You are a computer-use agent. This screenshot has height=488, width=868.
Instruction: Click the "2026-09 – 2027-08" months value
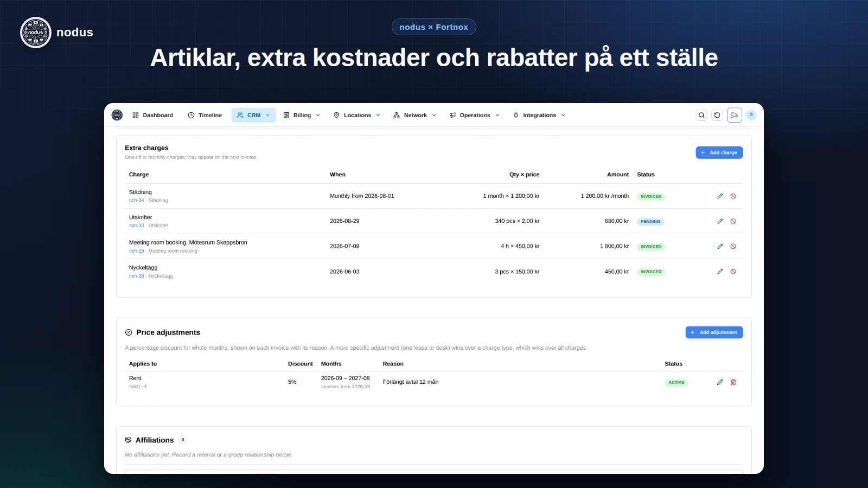pos(346,378)
